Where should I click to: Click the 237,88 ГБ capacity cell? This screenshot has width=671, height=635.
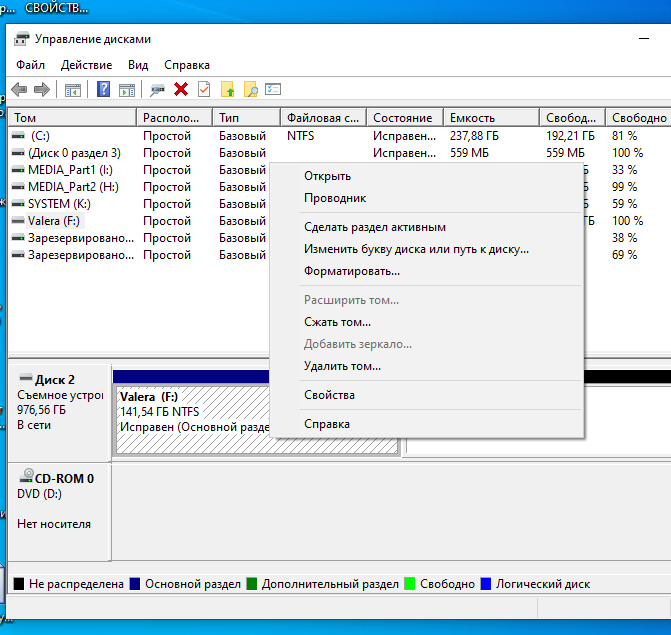click(474, 136)
